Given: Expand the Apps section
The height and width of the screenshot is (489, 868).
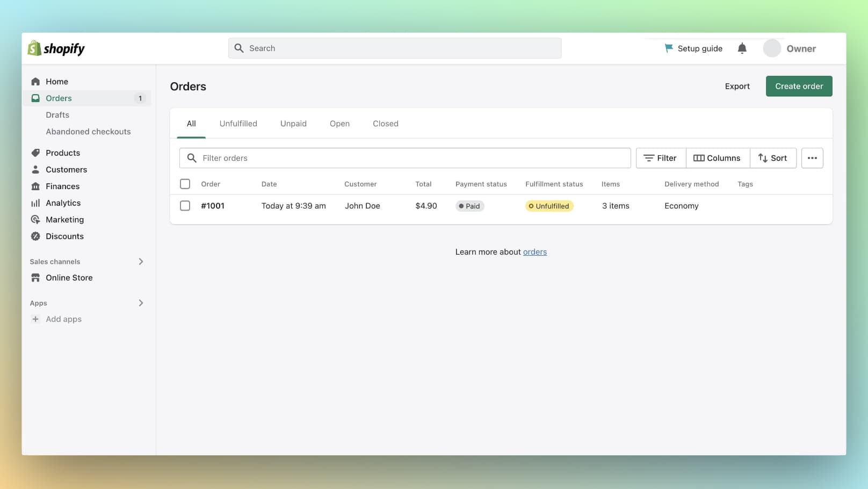Looking at the screenshot, I should coord(141,303).
